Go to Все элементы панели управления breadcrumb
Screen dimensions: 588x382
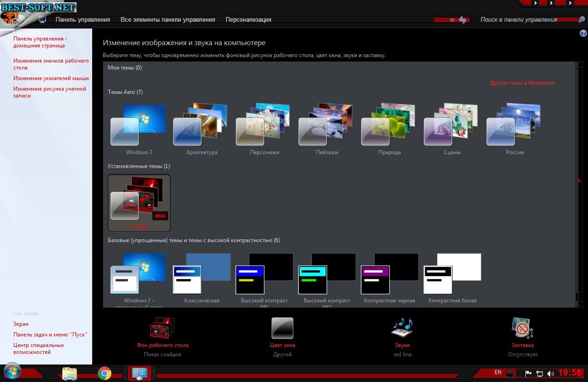168,20
